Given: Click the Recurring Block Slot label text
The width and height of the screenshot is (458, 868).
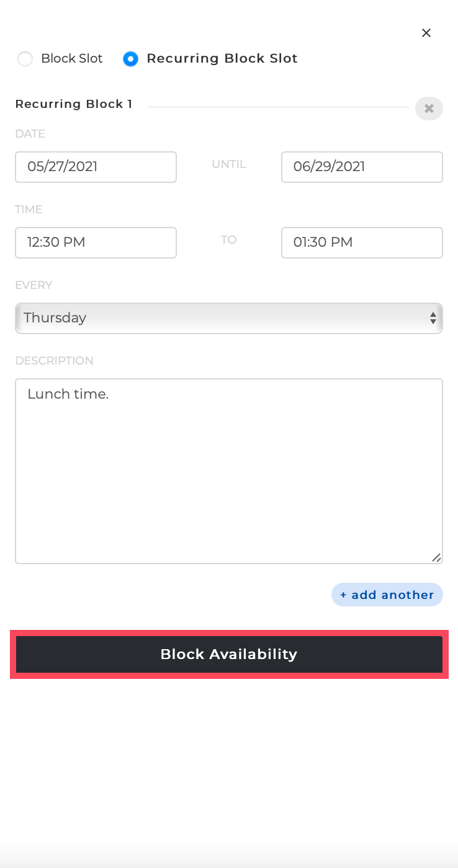Looking at the screenshot, I should [x=222, y=58].
